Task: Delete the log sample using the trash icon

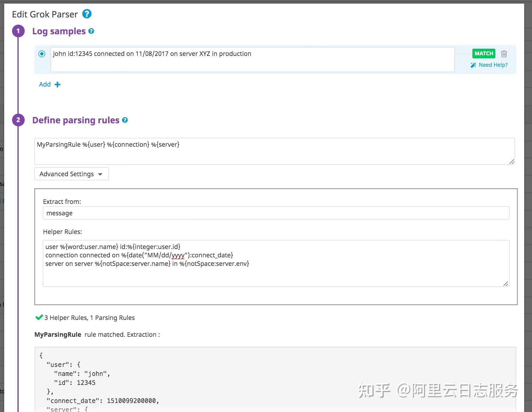Action: pyautogui.click(x=504, y=54)
